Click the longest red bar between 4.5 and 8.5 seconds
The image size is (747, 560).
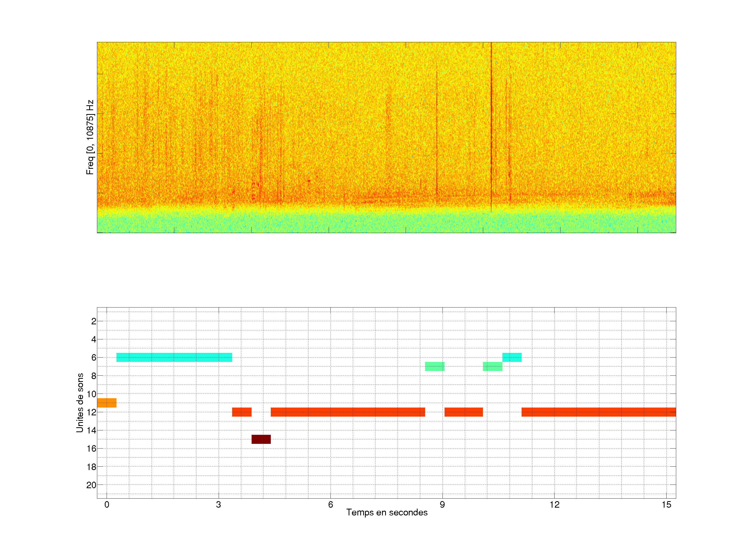(348, 412)
